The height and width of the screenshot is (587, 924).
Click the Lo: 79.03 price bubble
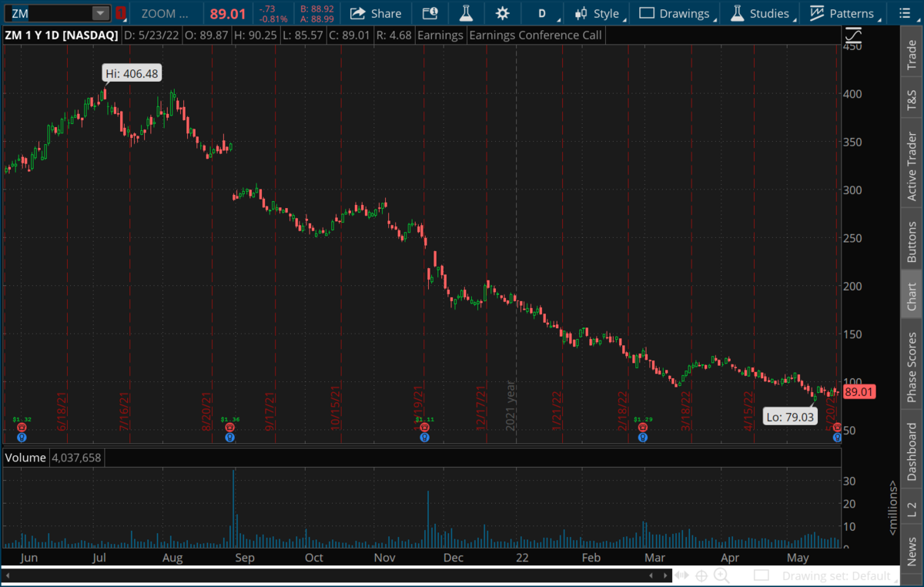pos(789,417)
